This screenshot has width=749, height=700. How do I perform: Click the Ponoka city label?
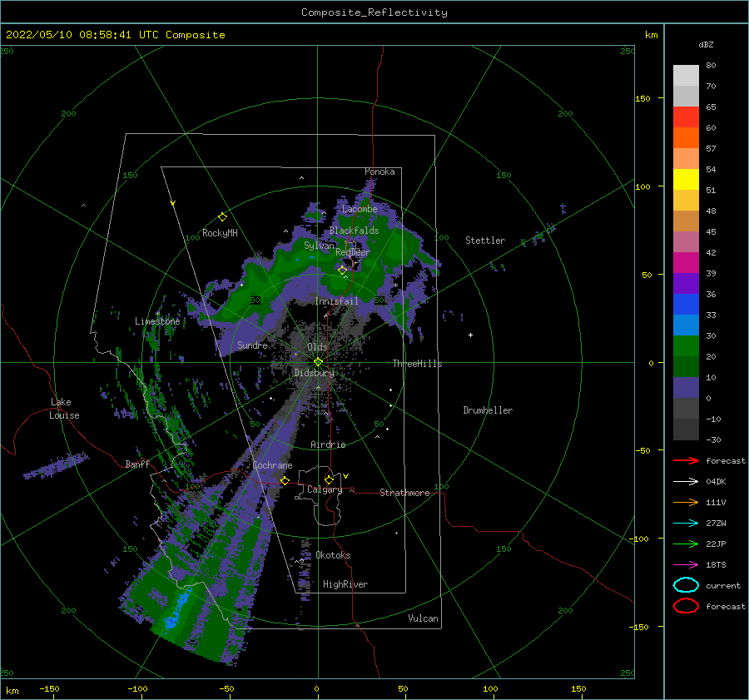[379, 171]
